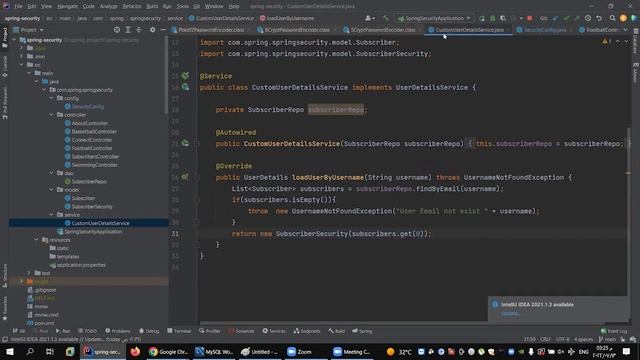This screenshot has width=640, height=360.
Task: Toggle the Spring tool window
Action: pos(362,331)
